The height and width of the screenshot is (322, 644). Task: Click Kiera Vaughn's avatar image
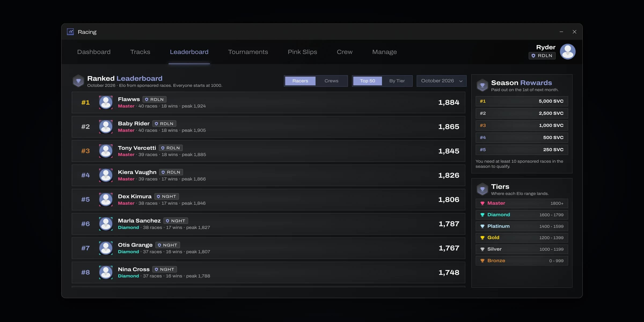pyautogui.click(x=106, y=175)
